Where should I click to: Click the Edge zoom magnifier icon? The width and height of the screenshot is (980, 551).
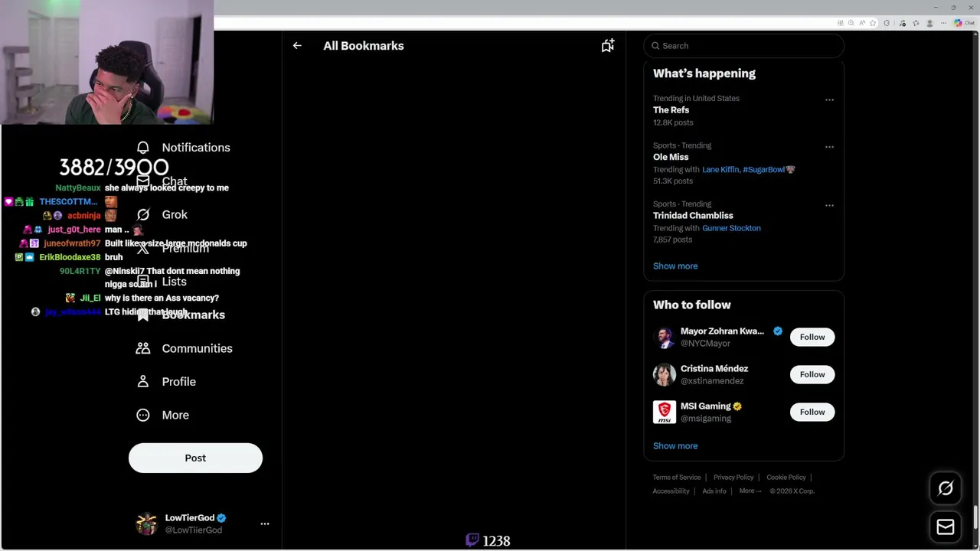pos(851,23)
